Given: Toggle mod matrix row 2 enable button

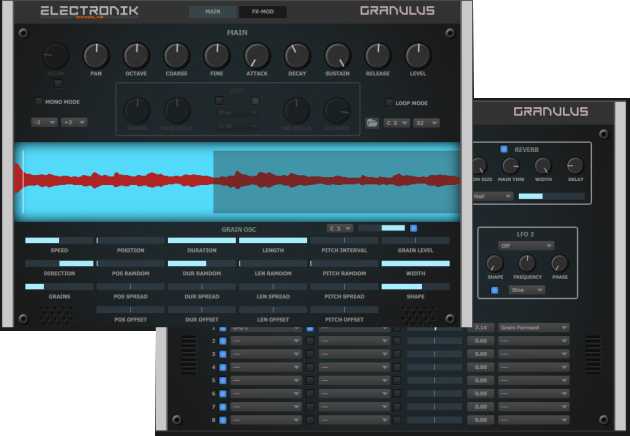Looking at the screenshot, I should click(x=223, y=341).
